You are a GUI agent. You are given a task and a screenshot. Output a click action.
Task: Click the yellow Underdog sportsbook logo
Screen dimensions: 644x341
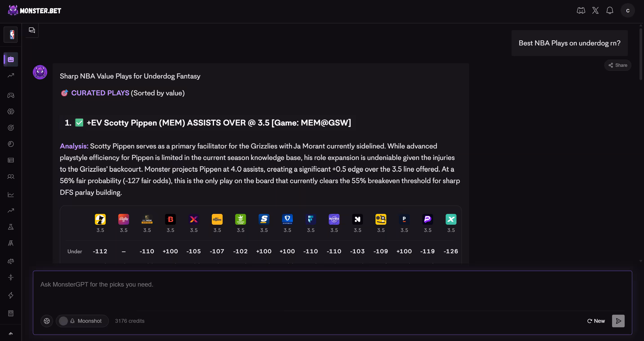coord(100,219)
